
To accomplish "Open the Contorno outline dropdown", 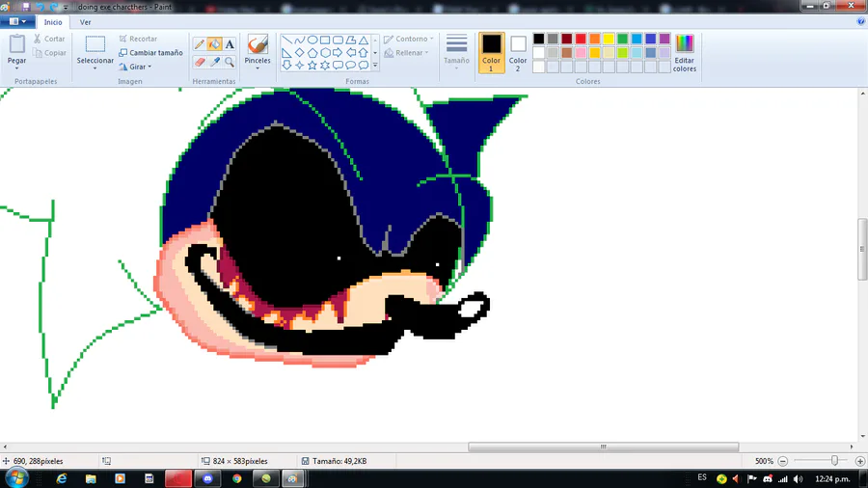I will [409, 39].
